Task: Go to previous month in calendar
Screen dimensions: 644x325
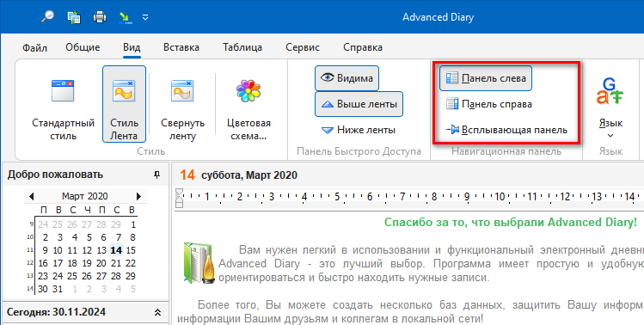Action: point(31,196)
